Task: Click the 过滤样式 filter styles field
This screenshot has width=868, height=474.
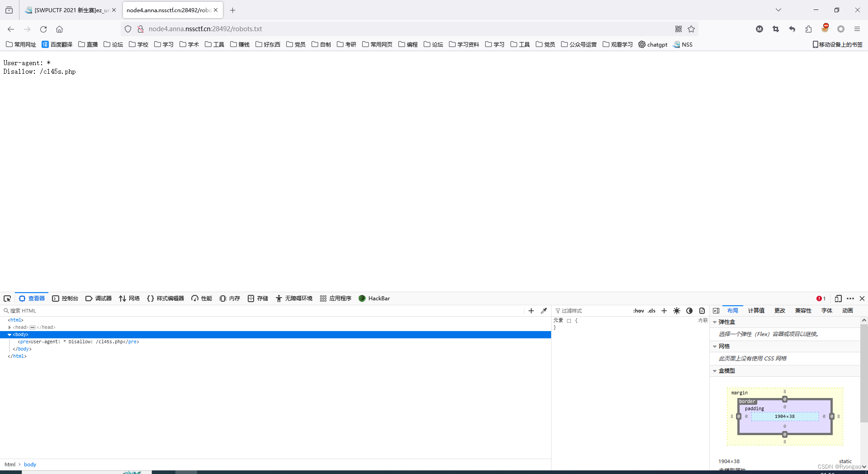Action: coord(592,311)
